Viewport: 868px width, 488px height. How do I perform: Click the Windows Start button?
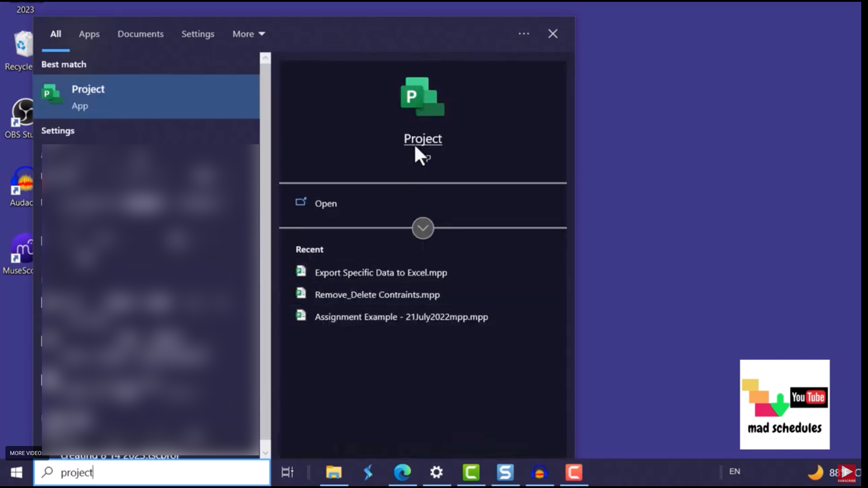17,473
